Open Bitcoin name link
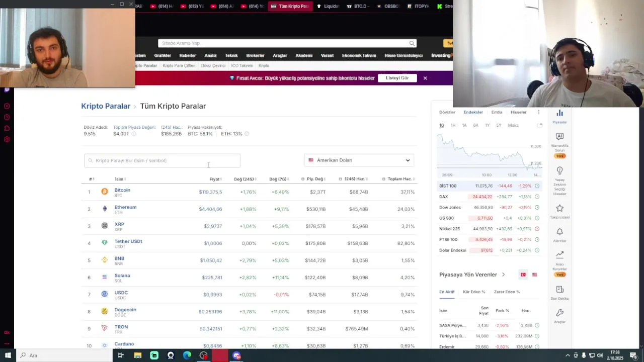This screenshot has width=644, height=362. point(122,190)
